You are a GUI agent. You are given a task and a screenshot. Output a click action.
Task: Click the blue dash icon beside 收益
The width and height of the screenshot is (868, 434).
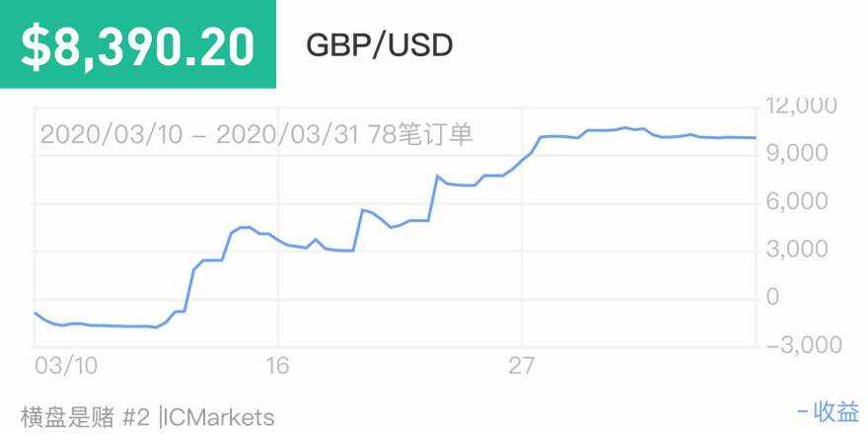[803, 412]
